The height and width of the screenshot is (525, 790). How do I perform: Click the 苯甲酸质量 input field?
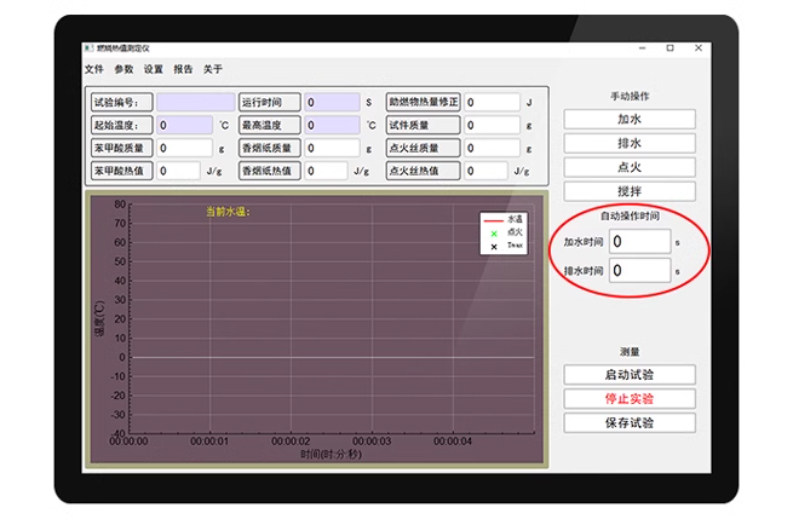[184, 148]
